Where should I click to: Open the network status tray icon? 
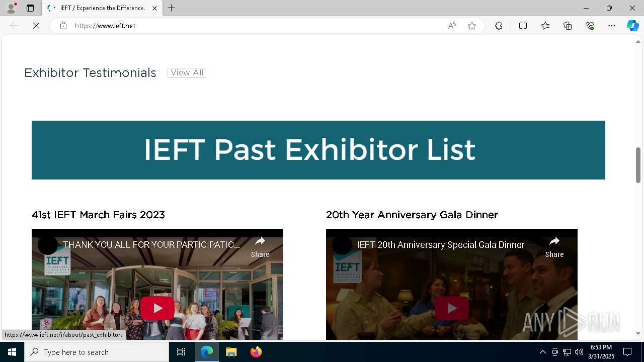[567, 352]
